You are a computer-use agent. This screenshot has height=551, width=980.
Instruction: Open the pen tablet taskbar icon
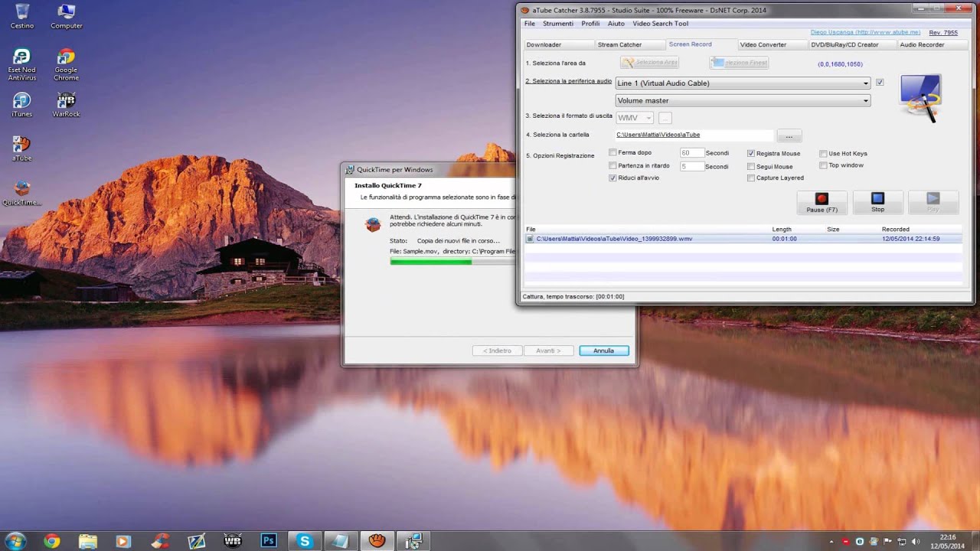pos(196,541)
